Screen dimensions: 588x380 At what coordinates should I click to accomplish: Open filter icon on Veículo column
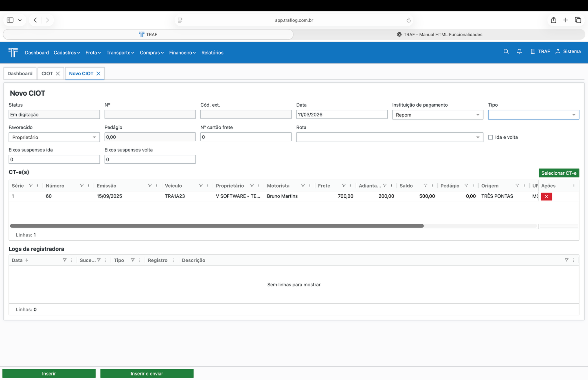point(201,186)
